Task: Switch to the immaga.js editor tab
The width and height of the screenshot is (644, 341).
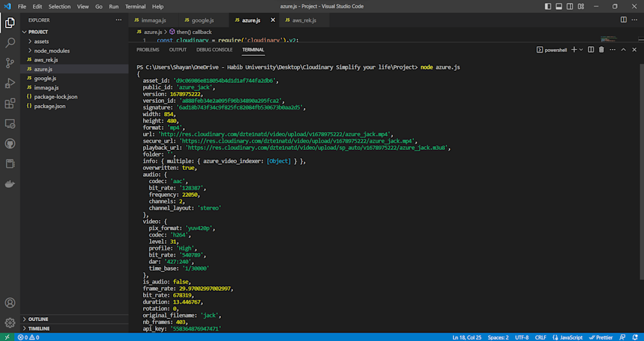Action: tap(153, 20)
